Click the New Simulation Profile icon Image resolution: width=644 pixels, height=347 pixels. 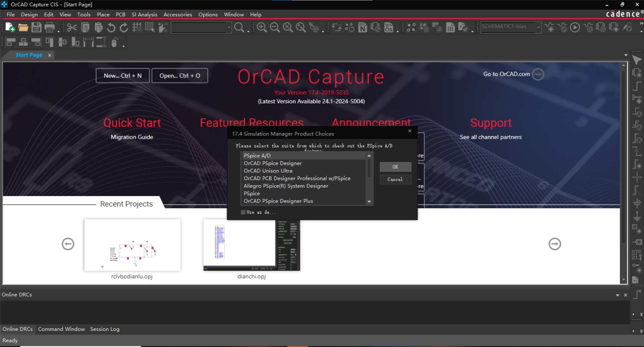(x=549, y=27)
